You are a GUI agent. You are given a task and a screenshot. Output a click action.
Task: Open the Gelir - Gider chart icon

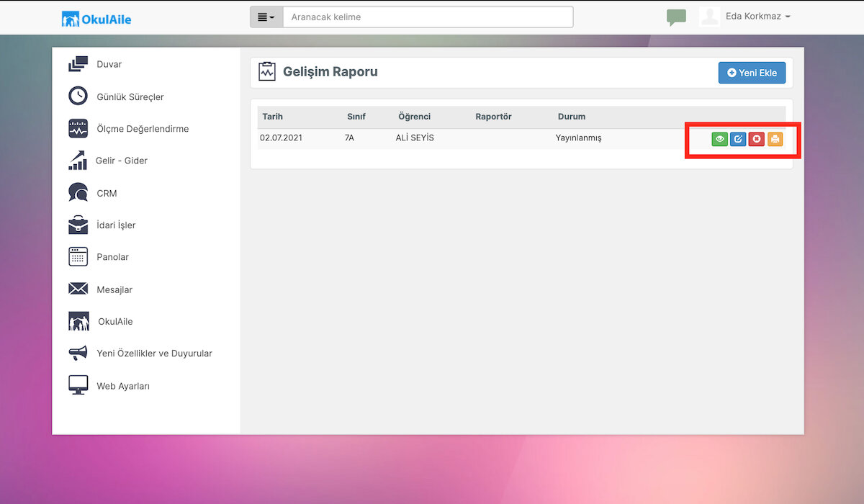[78, 161]
